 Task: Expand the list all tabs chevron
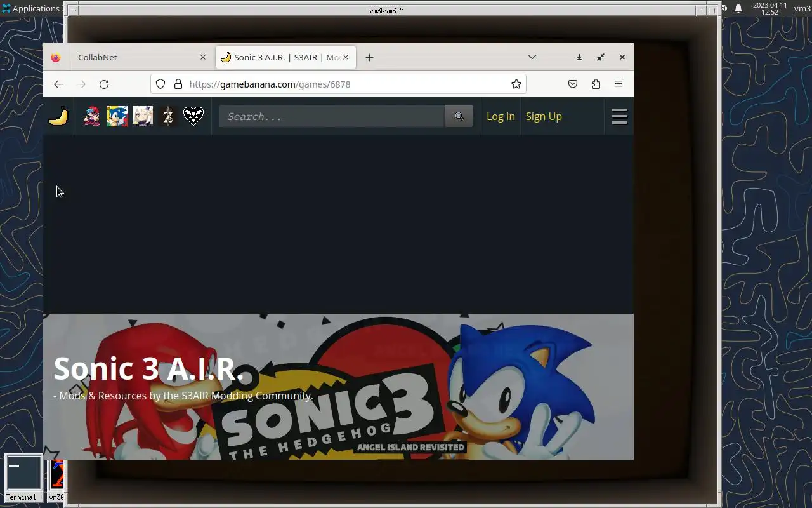(532, 57)
